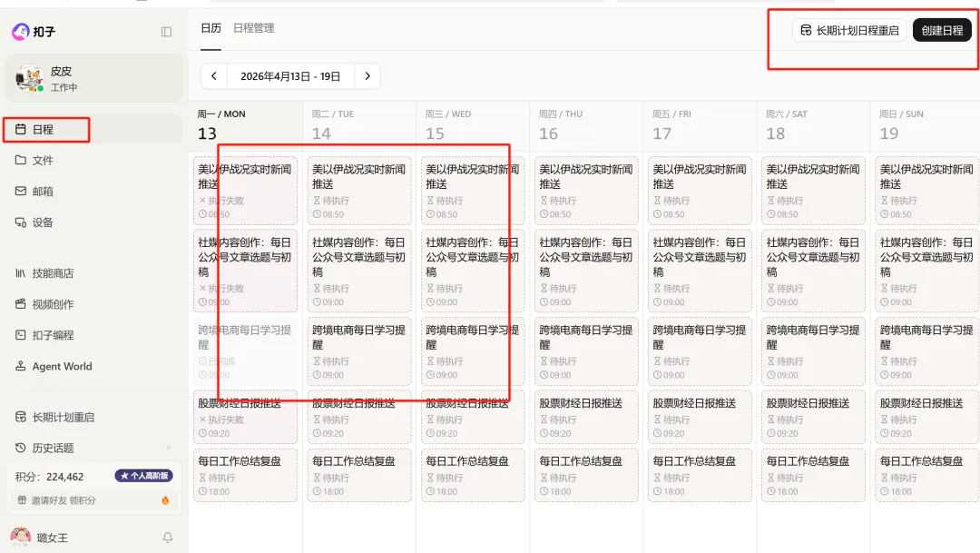The image size is (980, 553).
Task: Open 技能商店 skill store
Action: pyautogui.click(x=93, y=273)
